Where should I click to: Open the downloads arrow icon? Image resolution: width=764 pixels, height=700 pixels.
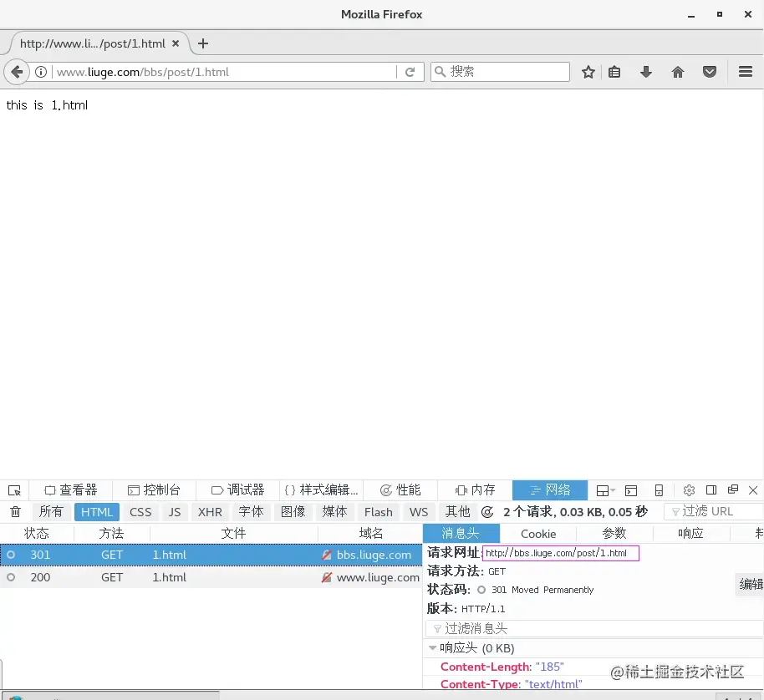coord(646,72)
